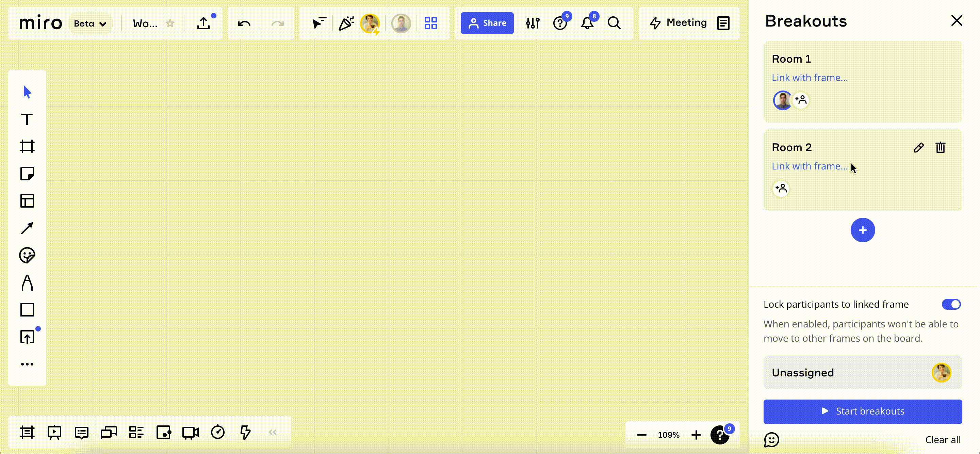Collapse the bottom toolbar with double chevron

272,432
